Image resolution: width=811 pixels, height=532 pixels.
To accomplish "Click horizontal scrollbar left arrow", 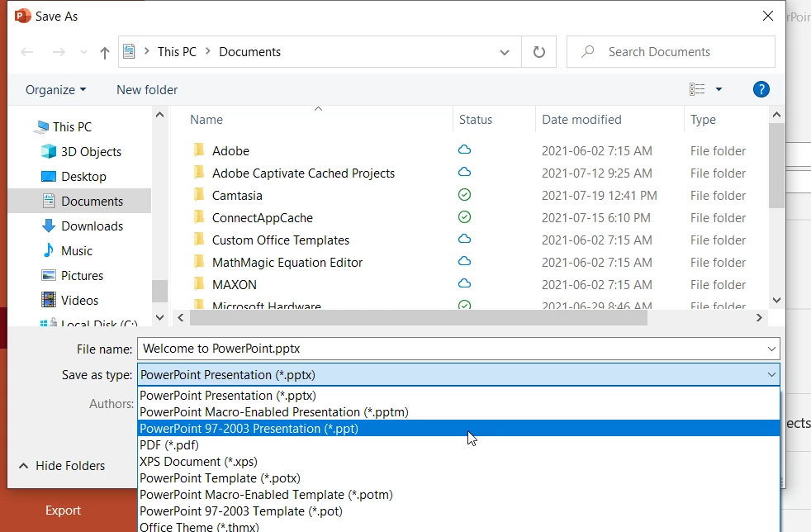I will 181,318.
